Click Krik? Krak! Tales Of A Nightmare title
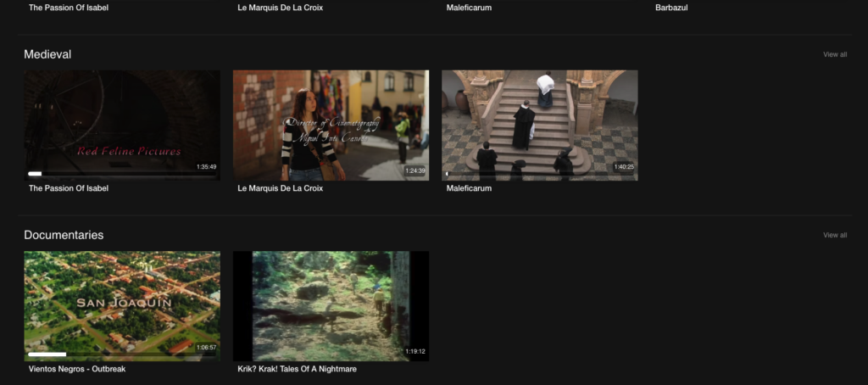 click(x=297, y=369)
